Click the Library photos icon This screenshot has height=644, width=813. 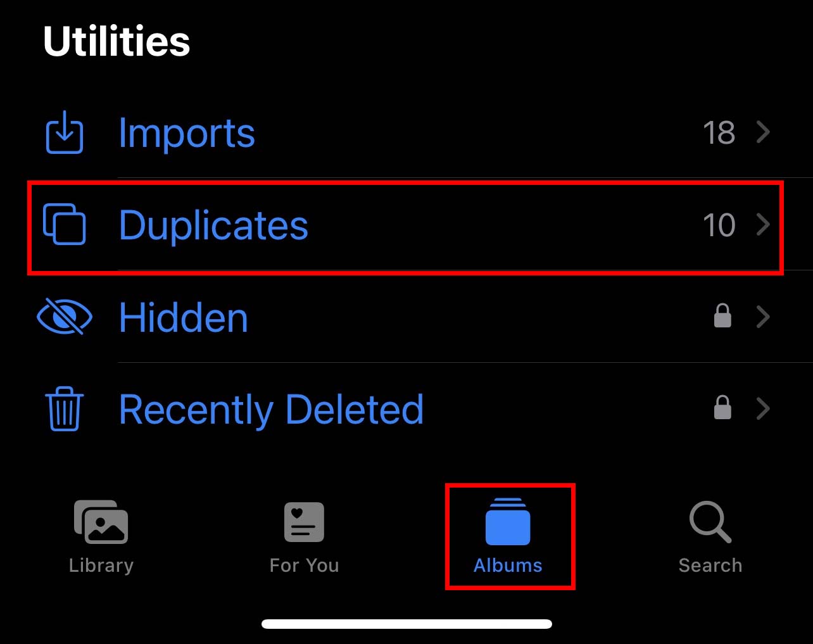pos(101,522)
